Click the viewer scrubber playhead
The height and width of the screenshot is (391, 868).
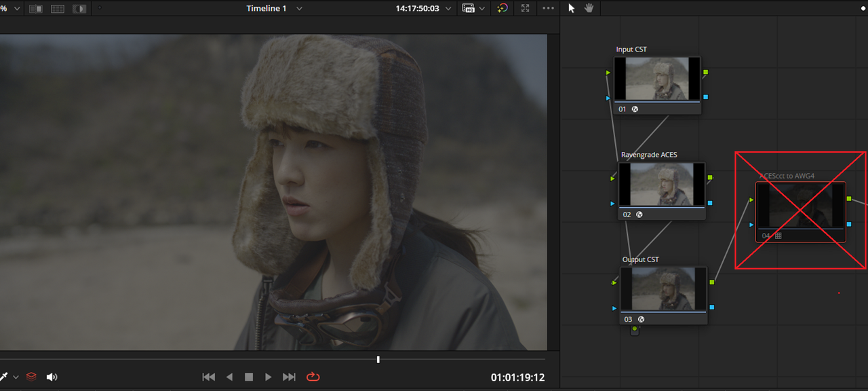pyautogui.click(x=378, y=359)
